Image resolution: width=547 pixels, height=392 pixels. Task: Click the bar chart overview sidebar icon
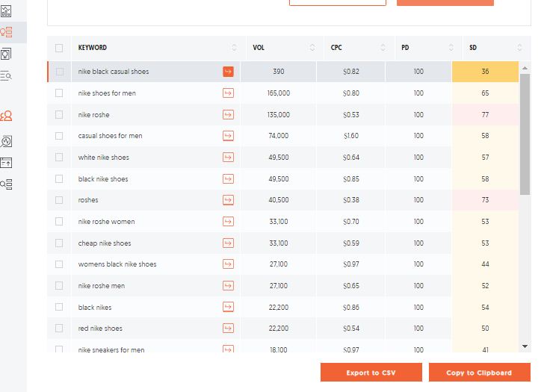7,10
